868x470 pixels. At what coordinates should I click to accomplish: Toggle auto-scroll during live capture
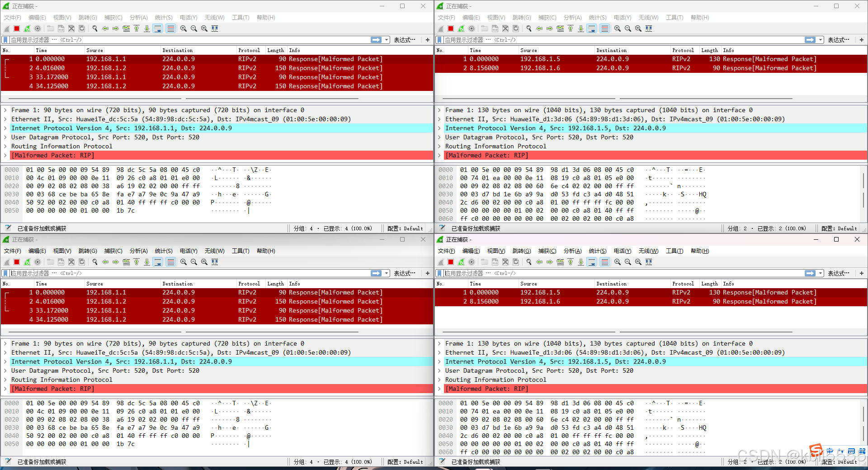point(158,28)
